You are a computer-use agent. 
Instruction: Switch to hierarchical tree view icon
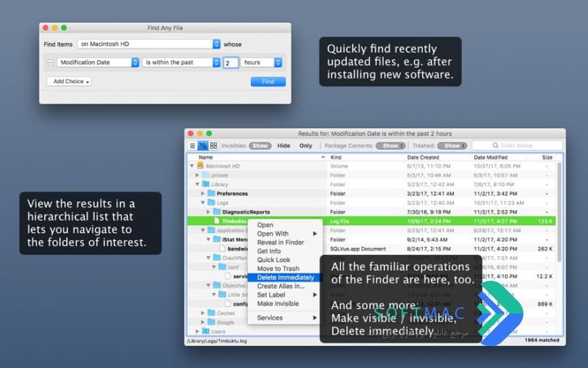(x=203, y=146)
